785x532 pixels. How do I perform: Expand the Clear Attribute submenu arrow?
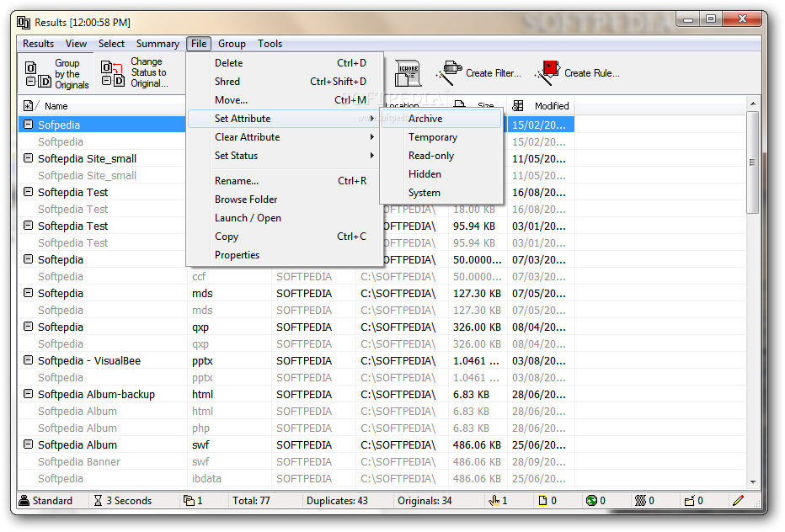[x=372, y=137]
